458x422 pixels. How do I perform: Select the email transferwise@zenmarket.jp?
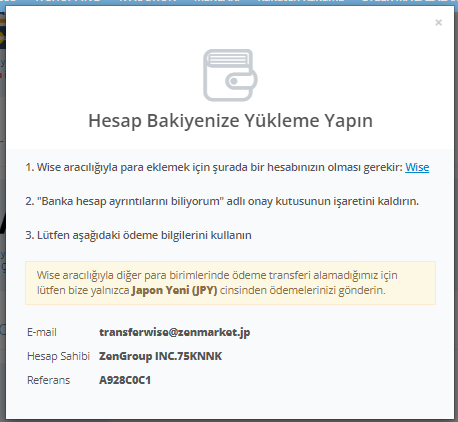pyautogui.click(x=175, y=332)
